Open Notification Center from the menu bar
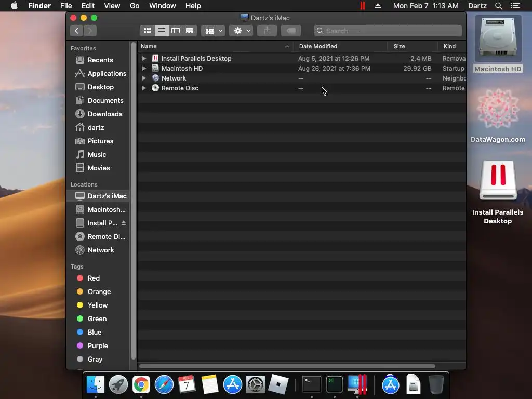Screen dimensions: 532x399 pyautogui.click(x=515, y=6)
